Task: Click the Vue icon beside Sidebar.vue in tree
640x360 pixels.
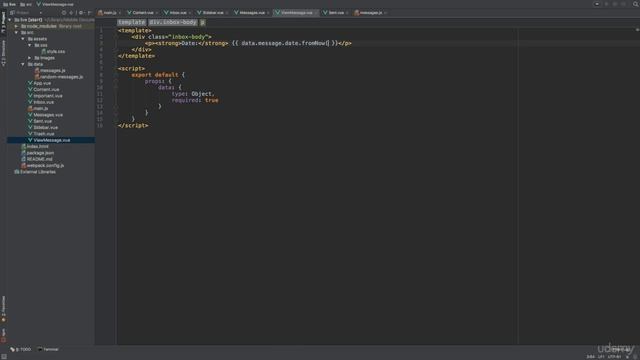Action: point(30,127)
